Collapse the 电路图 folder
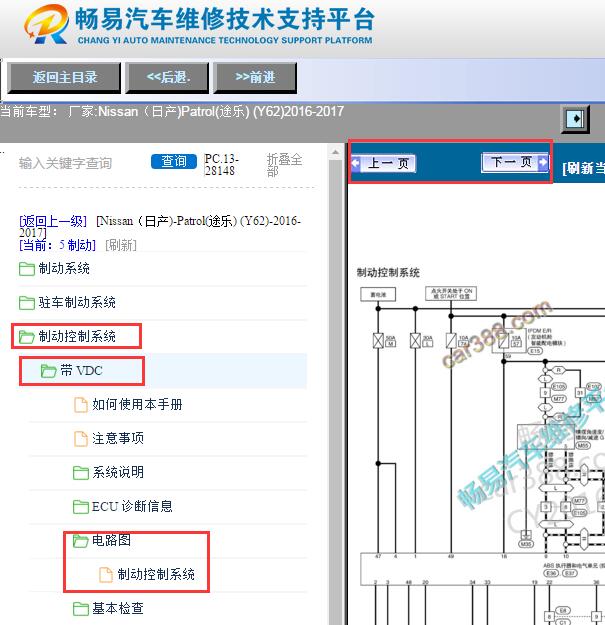 click(x=112, y=540)
